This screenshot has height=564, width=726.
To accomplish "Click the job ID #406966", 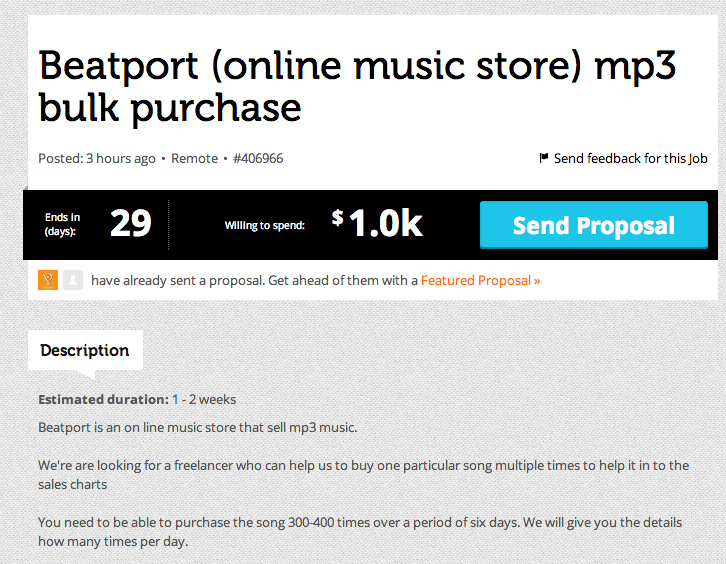I will pos(258,158).
